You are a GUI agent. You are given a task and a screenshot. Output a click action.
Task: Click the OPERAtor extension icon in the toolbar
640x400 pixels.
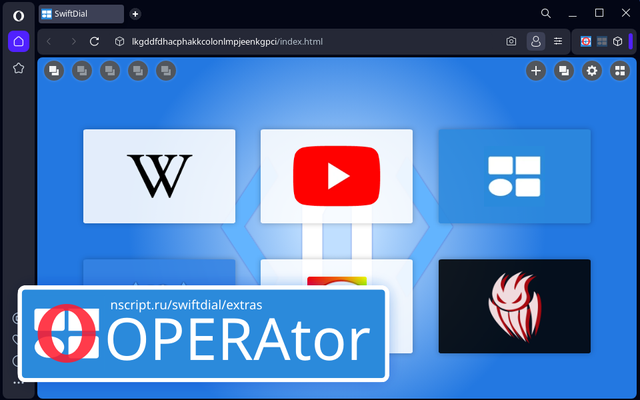[586, 41]
